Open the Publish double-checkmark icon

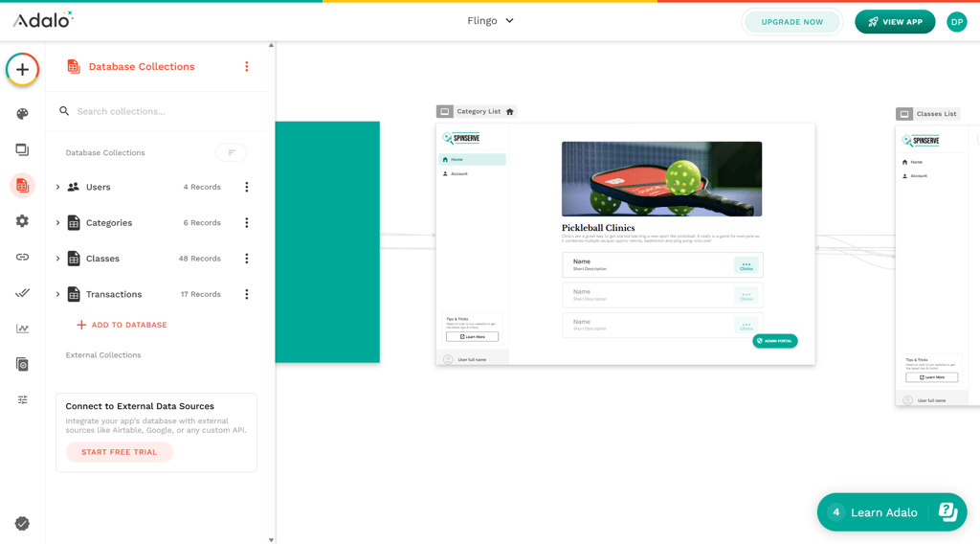(23, 293)
